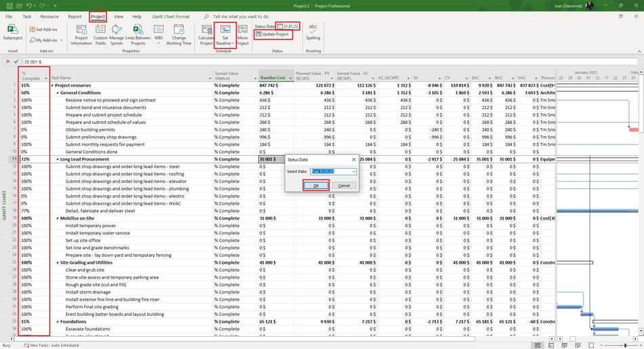
Task: Click the GANTT CHART vertical view label
Action: click(4, 205)
